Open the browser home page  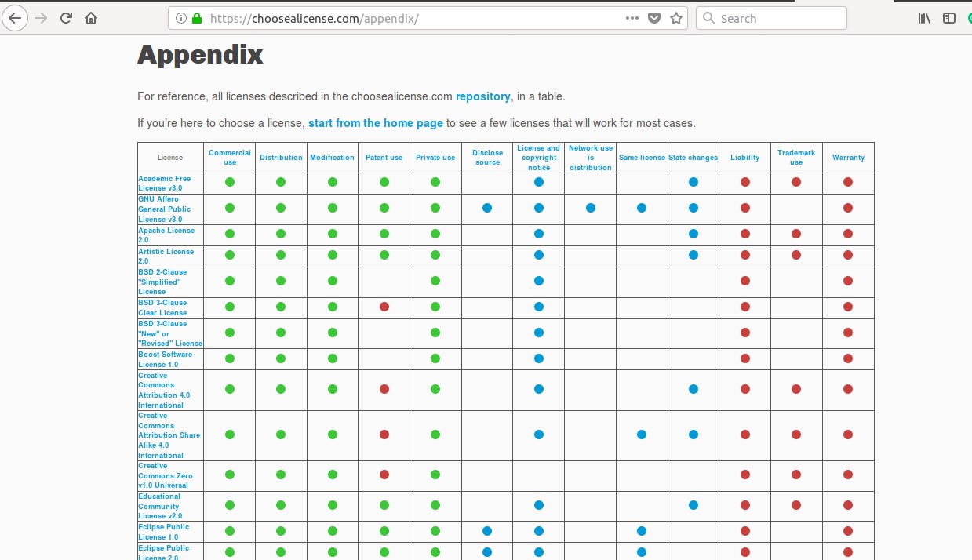(x=91, y=18)
